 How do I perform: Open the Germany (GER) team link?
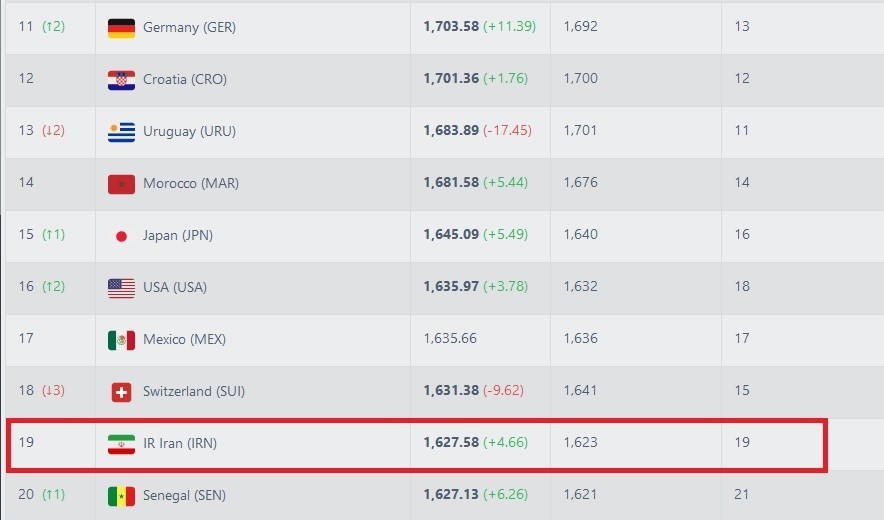[x=189, y=27]
